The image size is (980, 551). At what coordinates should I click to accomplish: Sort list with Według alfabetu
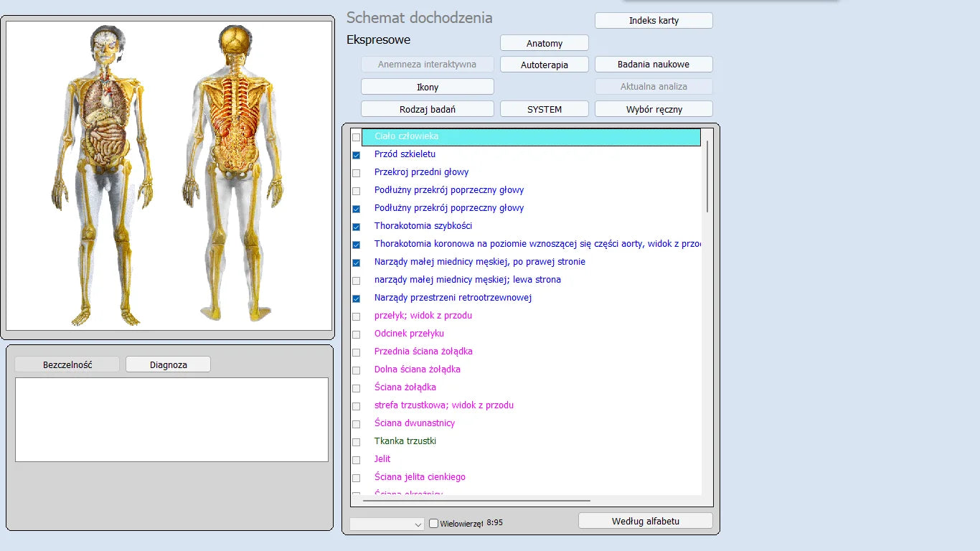645,521
